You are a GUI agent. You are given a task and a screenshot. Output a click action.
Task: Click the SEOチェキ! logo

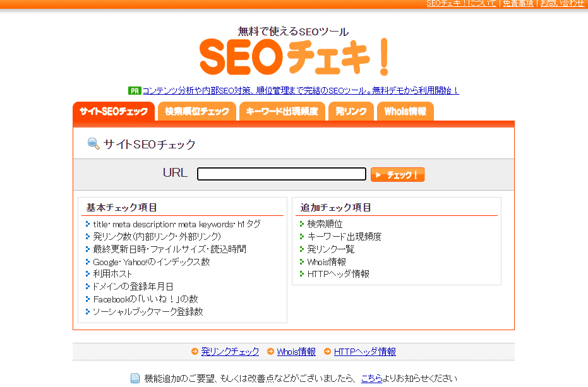click(x=294, y=57)
